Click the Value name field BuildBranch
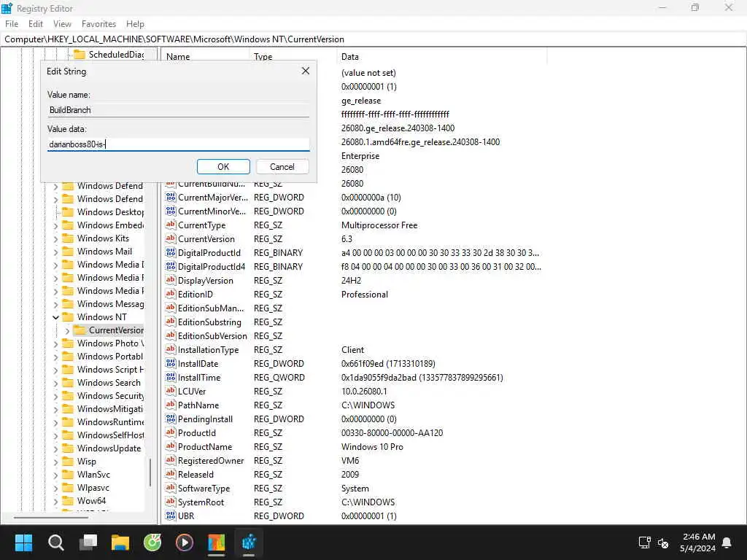The image size is (747, 560). [x=178, y=110]
